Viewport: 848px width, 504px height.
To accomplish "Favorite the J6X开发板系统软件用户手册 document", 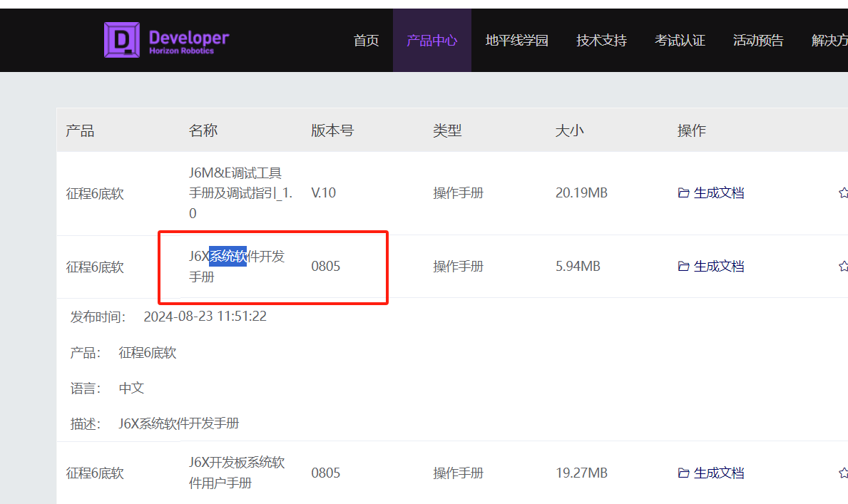I will pyautogui.click(x=843, y=473).
